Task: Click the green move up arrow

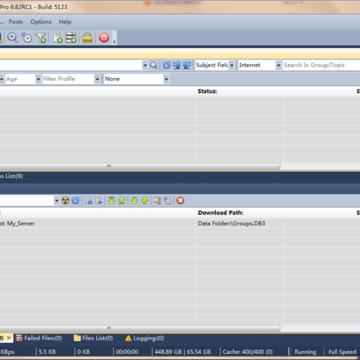Action: click(134, 201)
